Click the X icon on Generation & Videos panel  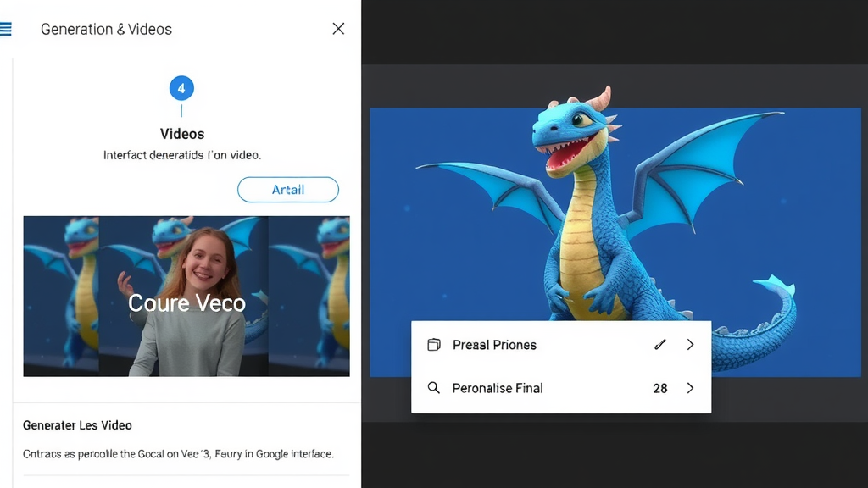point(337,28)
